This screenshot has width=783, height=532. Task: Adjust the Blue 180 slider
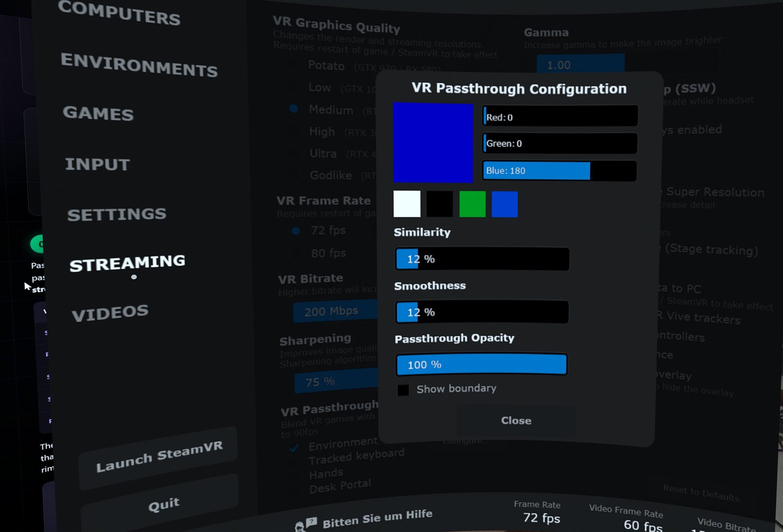[559, 171]
